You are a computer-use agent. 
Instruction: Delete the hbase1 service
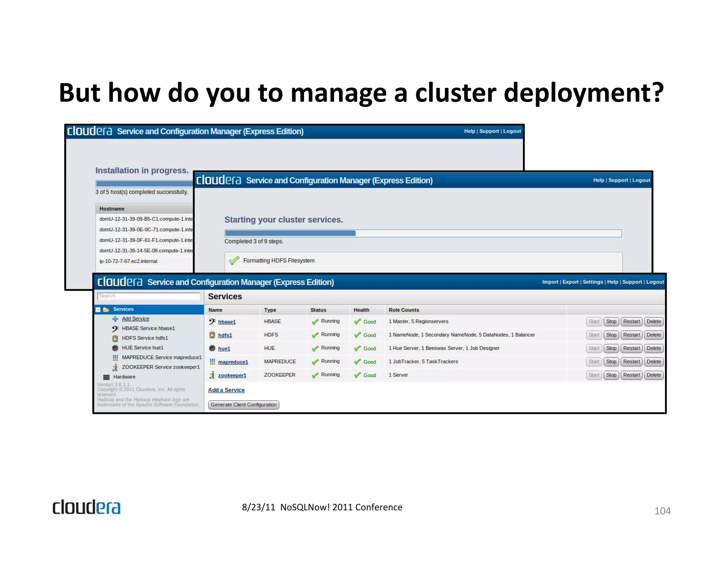654,321
